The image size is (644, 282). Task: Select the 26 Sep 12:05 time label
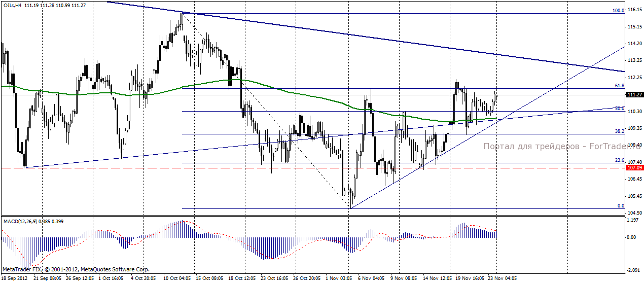point(80,278)
